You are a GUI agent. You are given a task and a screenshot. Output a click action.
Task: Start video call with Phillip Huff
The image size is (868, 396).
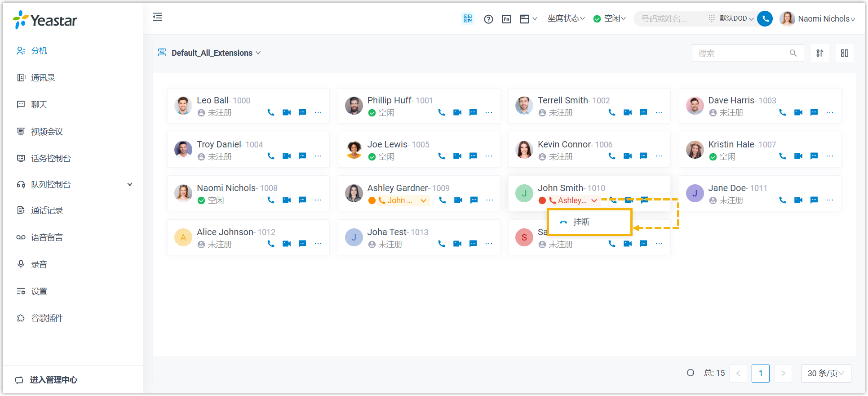tap(457, 112)
